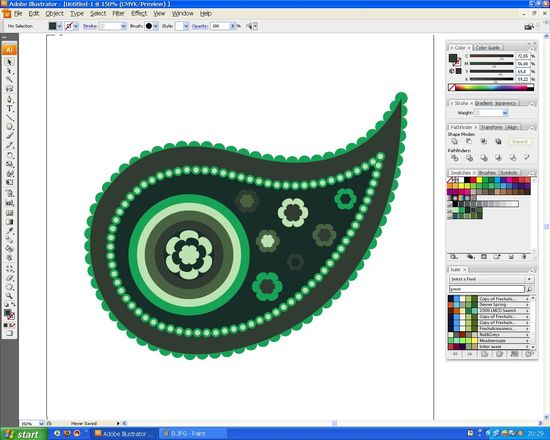The height and width of the screenshot is (440, 550).
Task: Switch to the B.JPG - Paint taskbar window
Action: point(193,434)
